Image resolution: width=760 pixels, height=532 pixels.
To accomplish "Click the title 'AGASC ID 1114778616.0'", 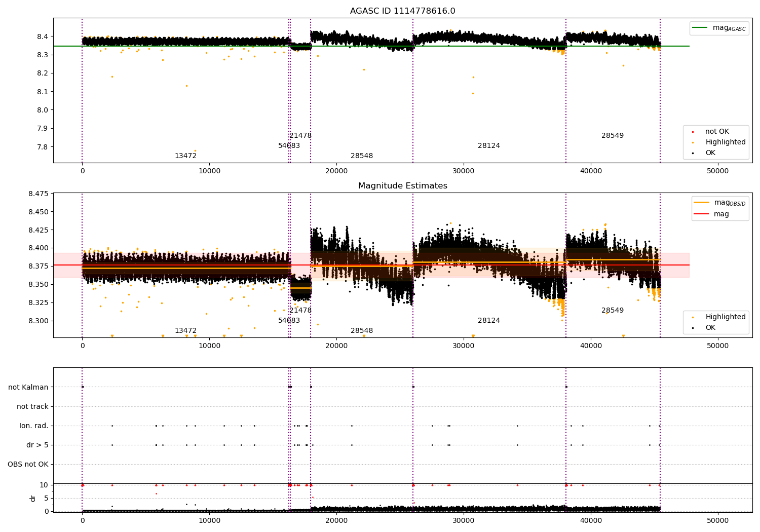I will point(402,11).
